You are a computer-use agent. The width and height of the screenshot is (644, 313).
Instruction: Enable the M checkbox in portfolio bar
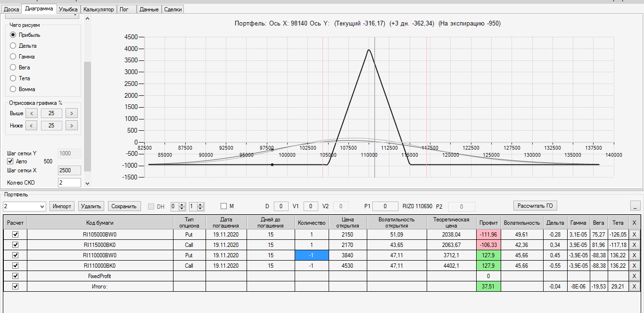(224, 206)
